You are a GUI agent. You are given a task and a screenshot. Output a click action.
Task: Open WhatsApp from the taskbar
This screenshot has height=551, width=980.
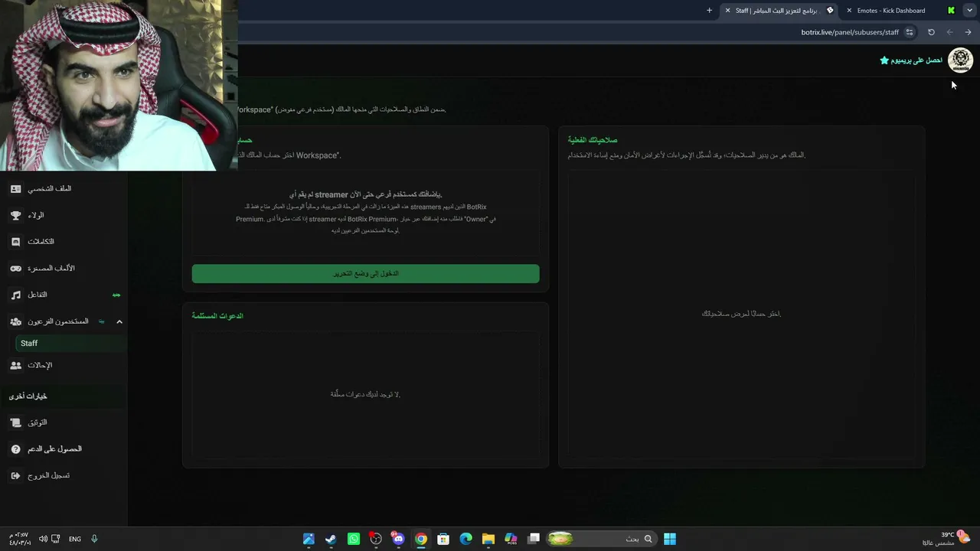pyautogui.click(x=353, y=539)
